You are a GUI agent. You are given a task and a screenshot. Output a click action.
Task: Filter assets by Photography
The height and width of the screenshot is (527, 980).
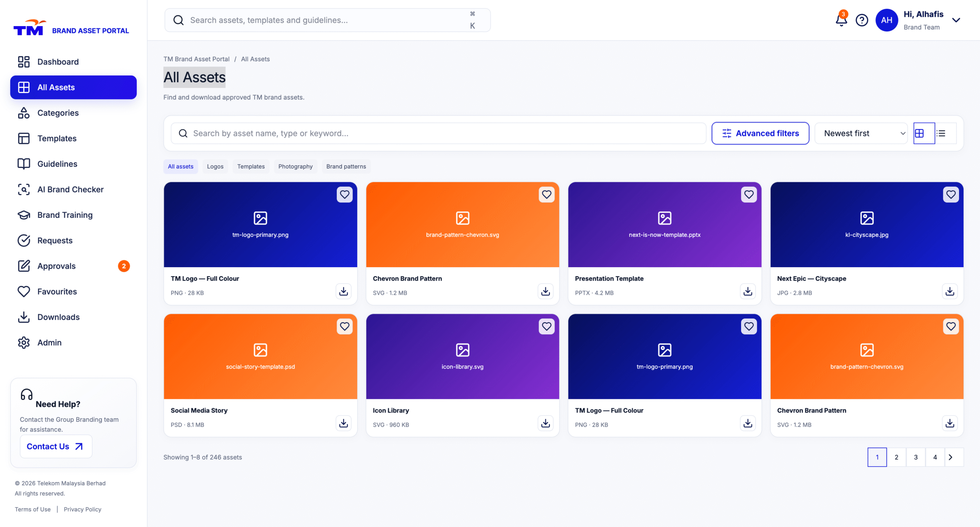[296, 166]
